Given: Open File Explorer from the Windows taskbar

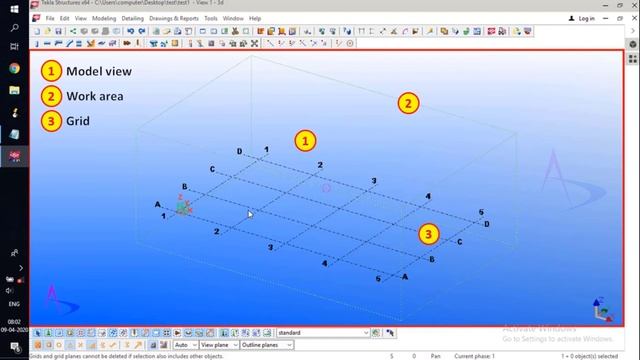Looking at the screenshot, I should click(14, 90).
